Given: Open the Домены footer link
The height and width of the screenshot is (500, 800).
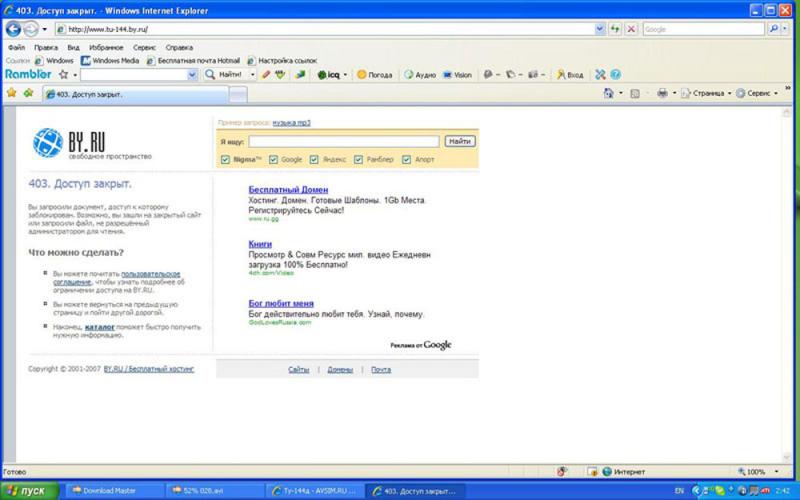Looking at the screenshot, I should click(340, 369).
